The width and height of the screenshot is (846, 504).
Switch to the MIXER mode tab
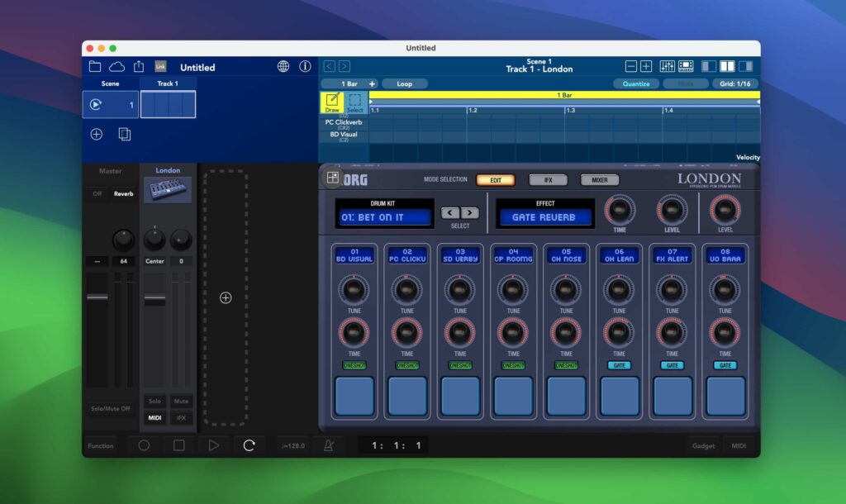(x=598, y=179)
